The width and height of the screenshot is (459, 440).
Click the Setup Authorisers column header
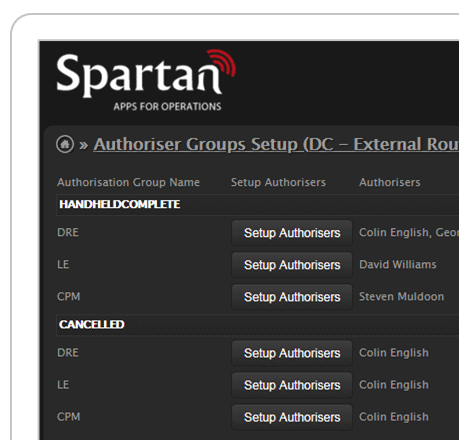(x=278, y=182)
